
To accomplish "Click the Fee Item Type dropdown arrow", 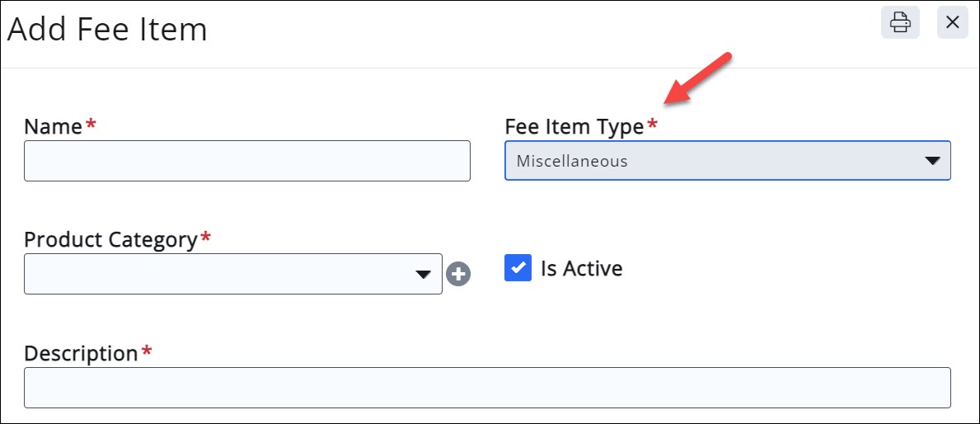I will click(x=932, y=162).
